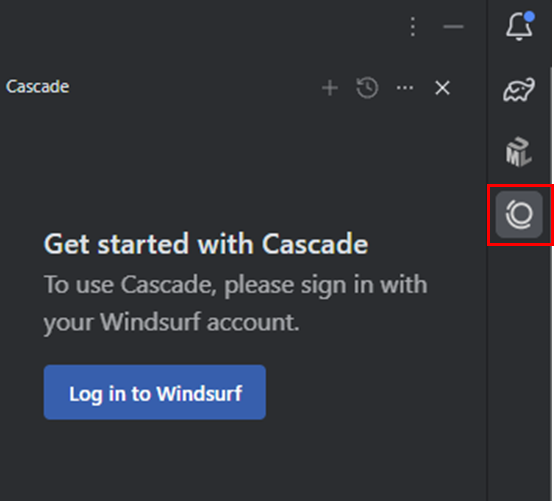This screenshot has height=501, width=554.
Task: Open vertical three-dot tool window options
Action: pos(413,26)
